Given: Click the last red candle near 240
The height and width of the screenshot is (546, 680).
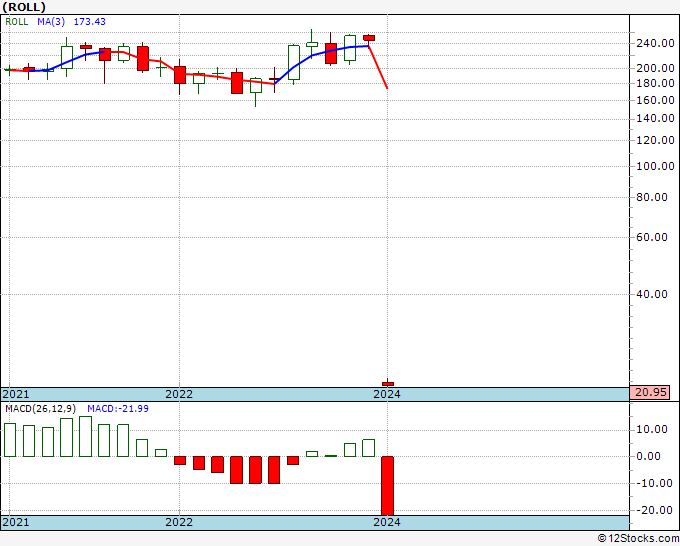Looking at the screenshot, I should [x=369, y=38].
